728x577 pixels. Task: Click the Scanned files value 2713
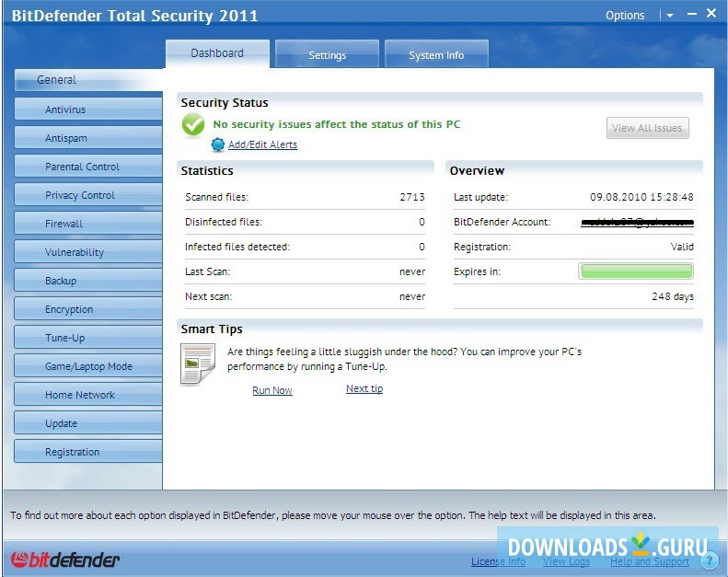point(412,197)
